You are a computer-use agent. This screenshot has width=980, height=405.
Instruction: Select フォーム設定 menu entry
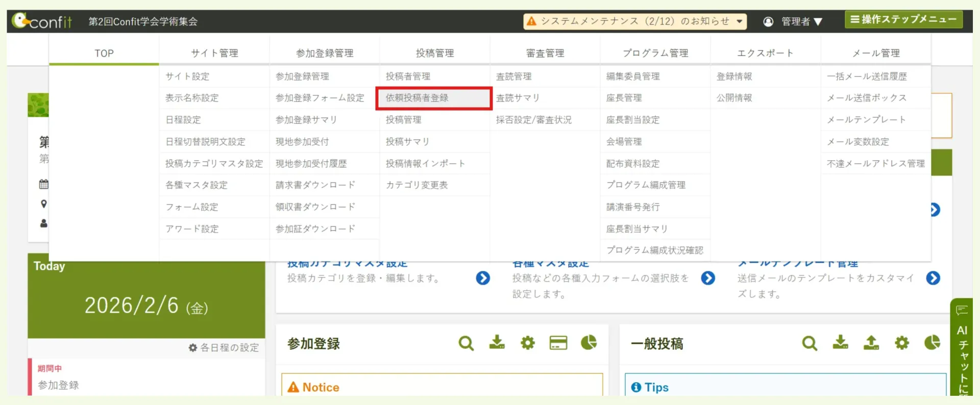214,207
